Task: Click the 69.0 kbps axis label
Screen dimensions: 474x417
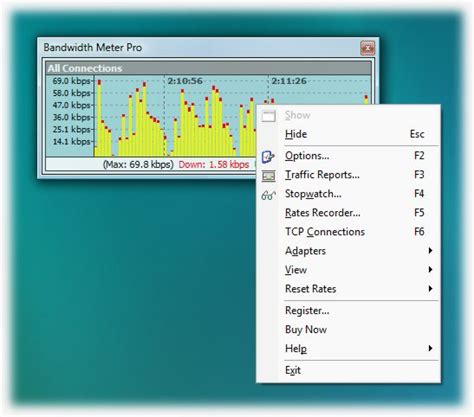Action: (x=71, y=81)
